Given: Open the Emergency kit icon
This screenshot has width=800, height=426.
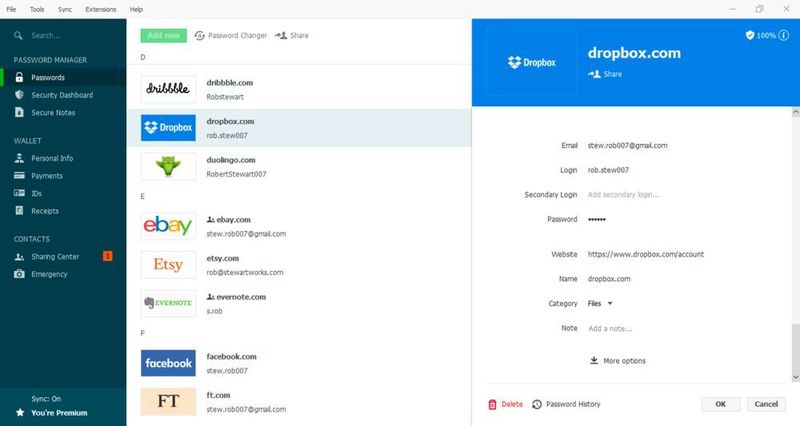Looking at the screenshot, I should 19,274.
